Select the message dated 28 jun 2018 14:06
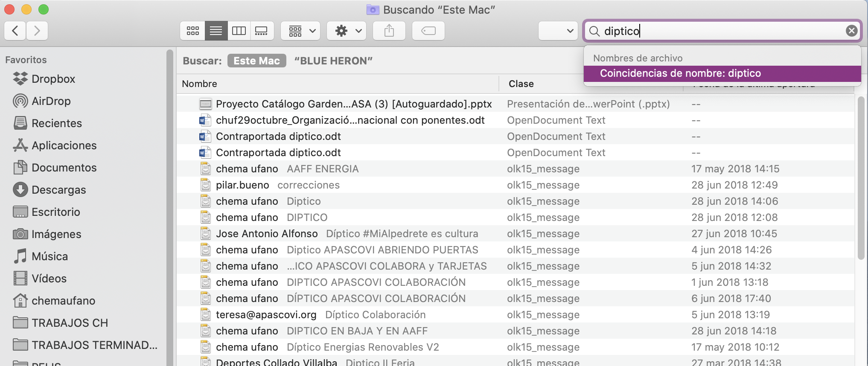 (516, 201)
